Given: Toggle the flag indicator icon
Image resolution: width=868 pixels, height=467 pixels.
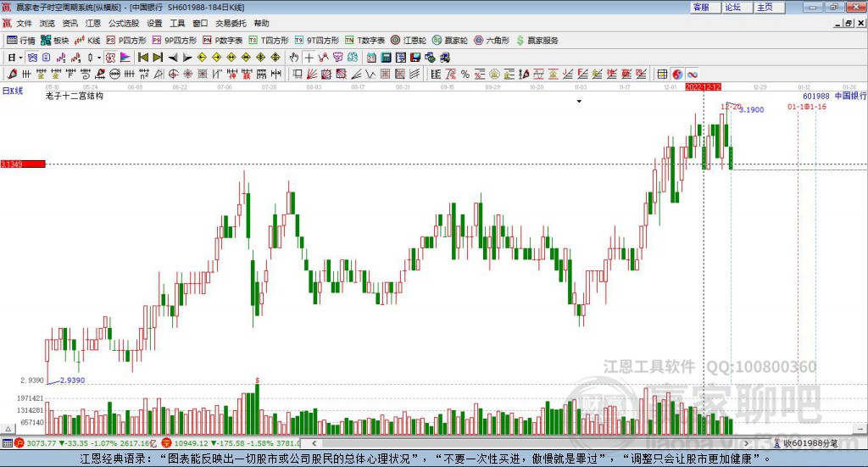Looking at the screenshot, I should 125,58.
